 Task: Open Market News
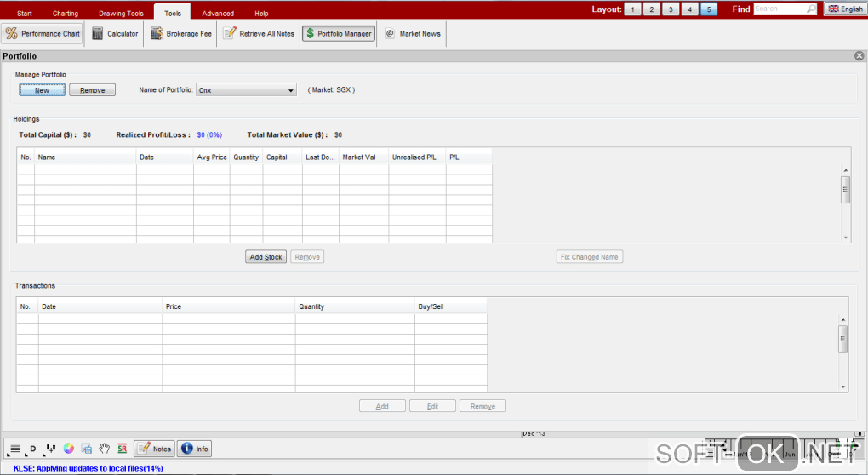click(x=413, y=34)
